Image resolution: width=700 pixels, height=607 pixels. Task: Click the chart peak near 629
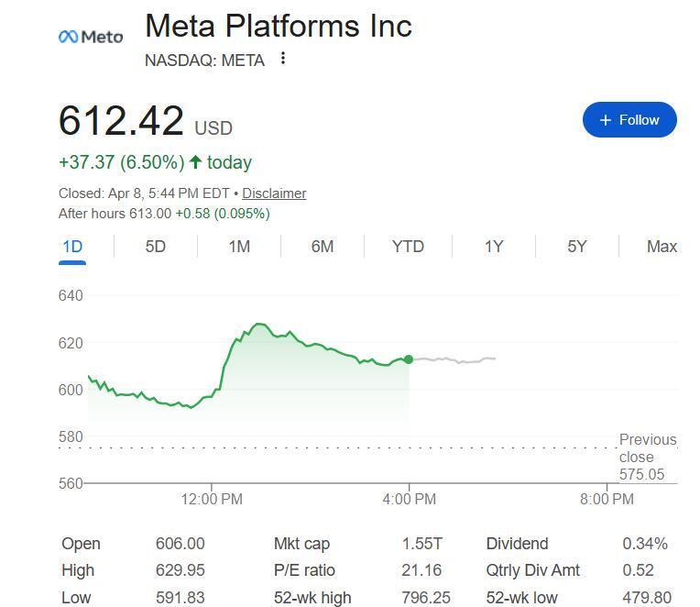(258, 324)
